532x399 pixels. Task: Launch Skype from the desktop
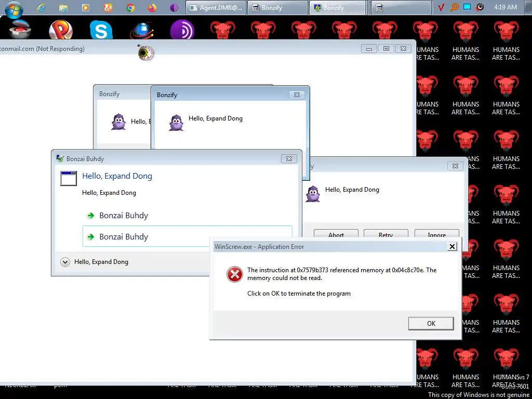point(101,30)
